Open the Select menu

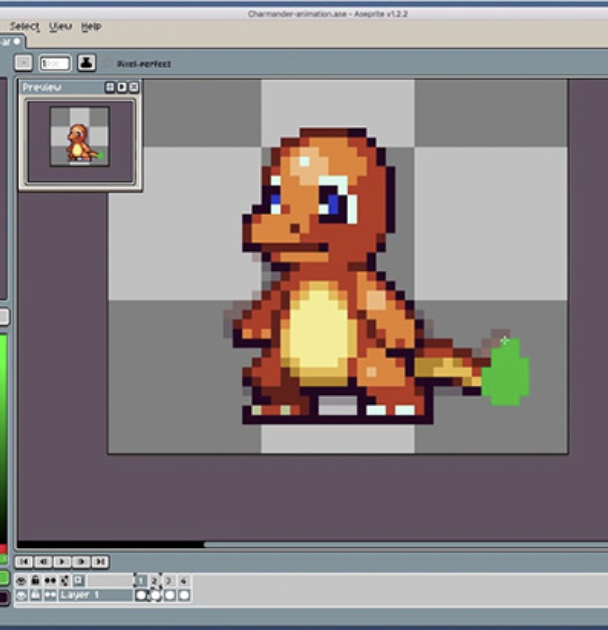(x=24, y=26)
